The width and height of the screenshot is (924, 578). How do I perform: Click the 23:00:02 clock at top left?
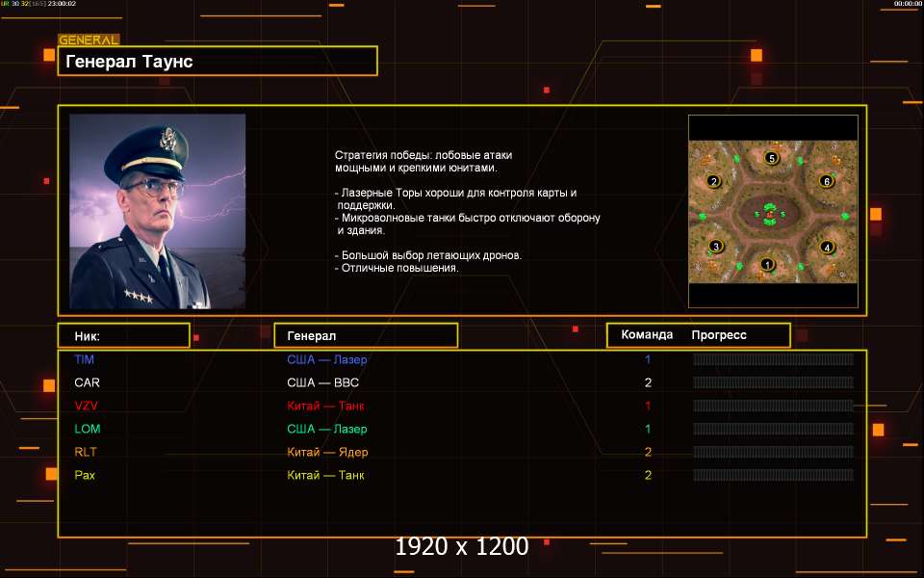click(62, 4)
